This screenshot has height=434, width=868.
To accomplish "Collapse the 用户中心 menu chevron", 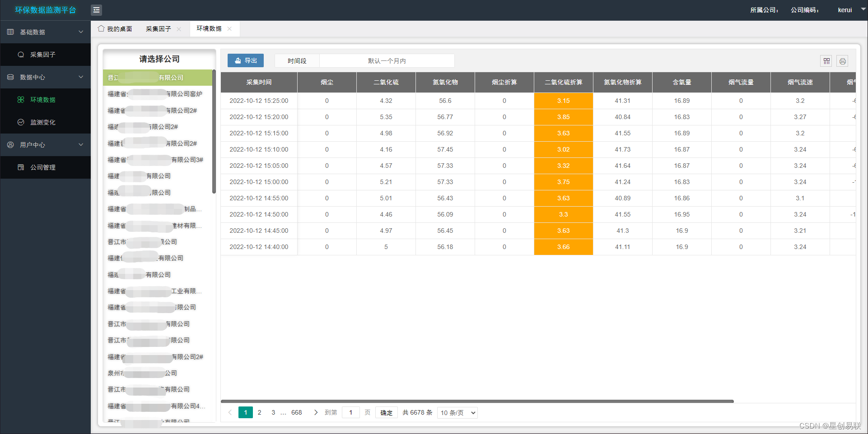I will 81,145.
